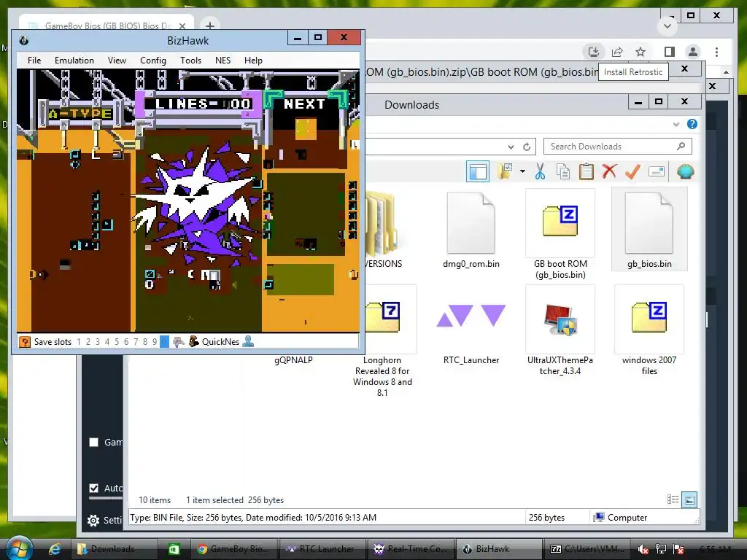
Task: Click the blue Help icon in Downloads window
Action: (692, 124)
